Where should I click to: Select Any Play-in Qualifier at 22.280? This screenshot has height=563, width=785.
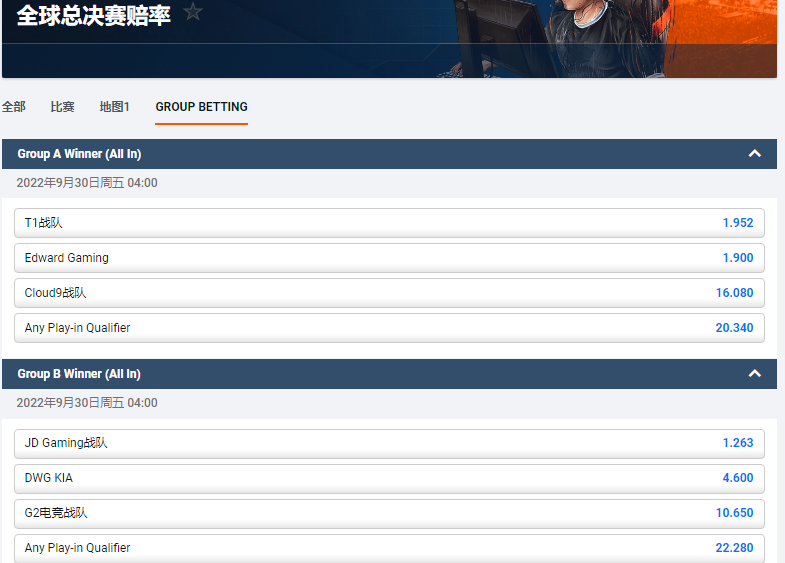[389, 548]
